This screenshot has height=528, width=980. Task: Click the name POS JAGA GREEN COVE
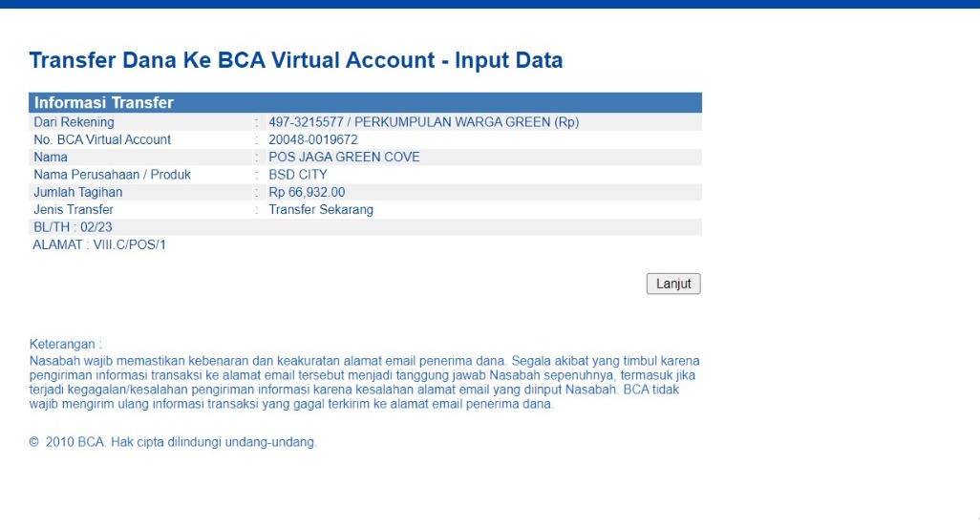pyautogui.click(x=344, y=157)
